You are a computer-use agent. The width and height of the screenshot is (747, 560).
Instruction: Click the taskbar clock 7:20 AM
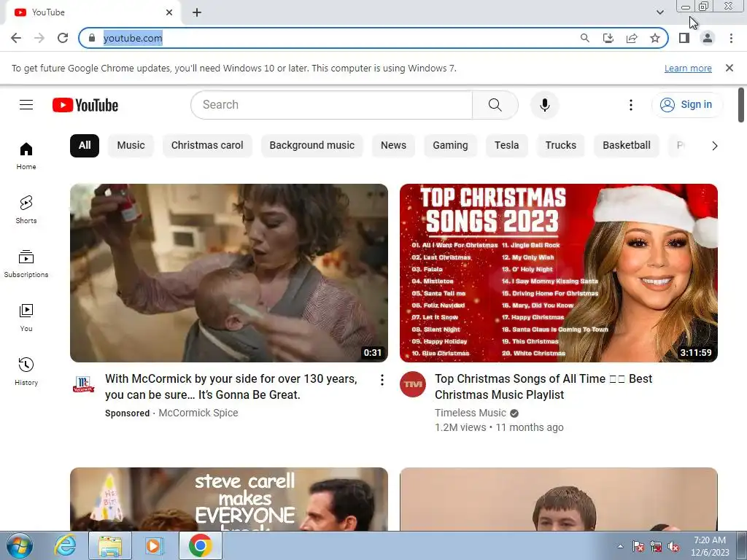(x=710, y=546)
